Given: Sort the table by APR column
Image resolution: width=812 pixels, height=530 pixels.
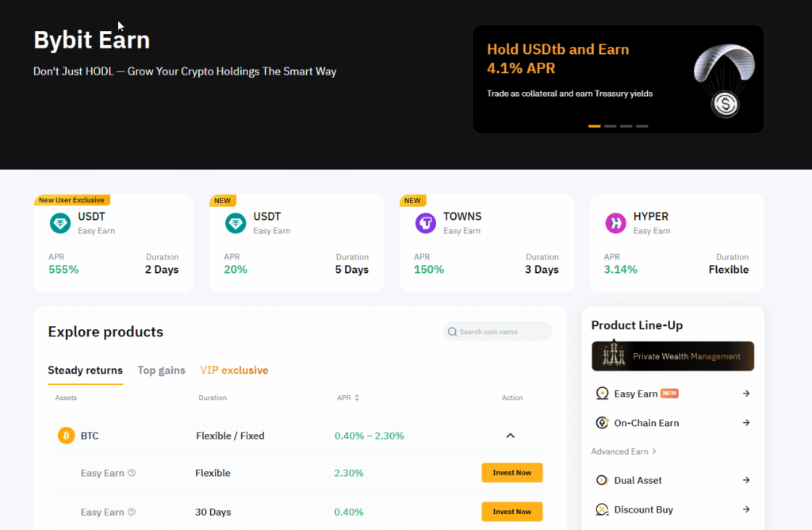Looking at the screenshot, I should click(357, 397).
